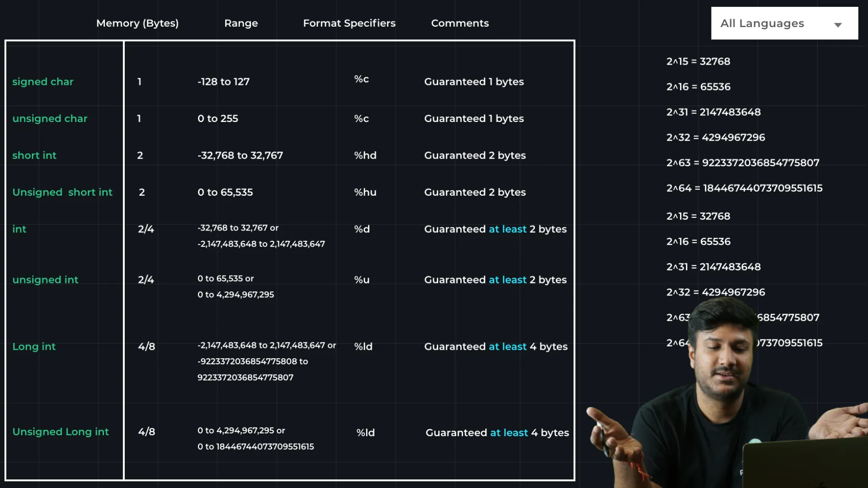Select the 2^64 = 18446744073709551615 text at top
The height and width of the screenshot is (488, 868).
744,188
